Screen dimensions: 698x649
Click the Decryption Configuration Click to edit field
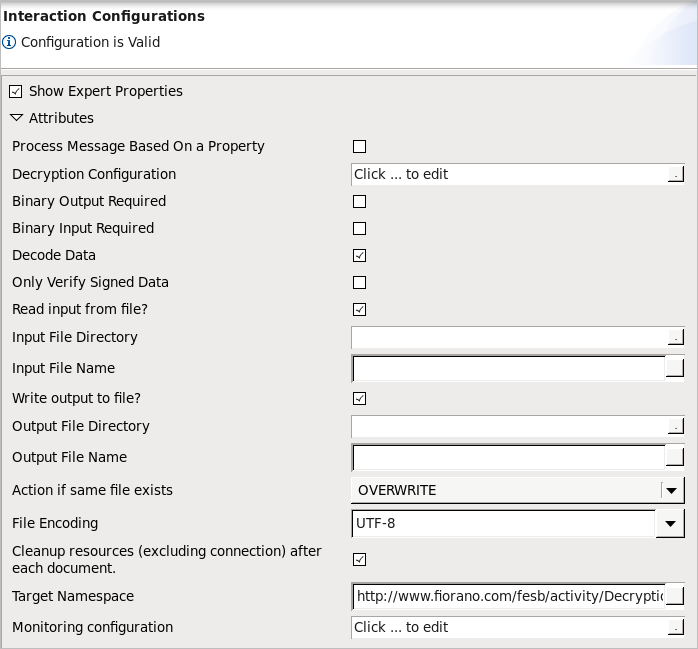(x=510, y=174)
